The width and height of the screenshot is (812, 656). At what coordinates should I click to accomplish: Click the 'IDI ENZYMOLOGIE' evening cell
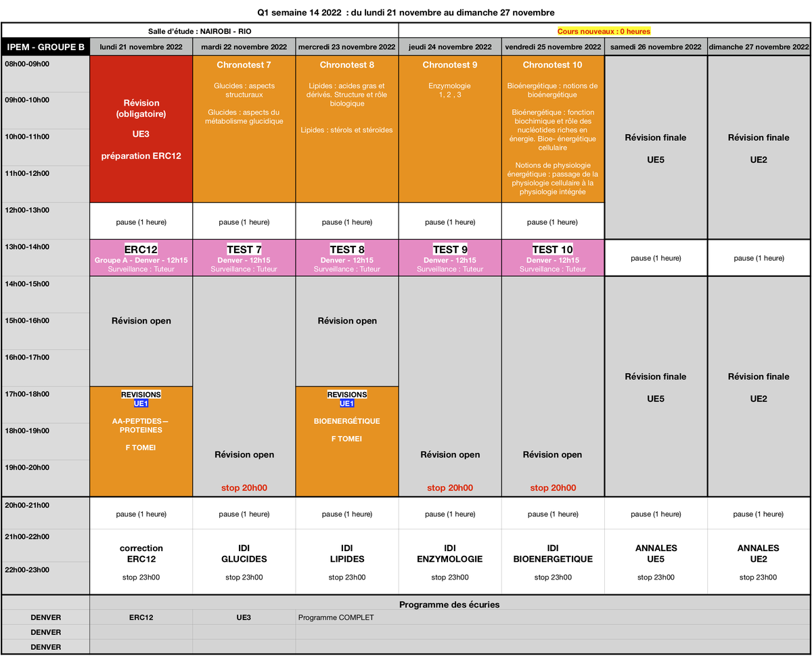click(x=450, y=562)
